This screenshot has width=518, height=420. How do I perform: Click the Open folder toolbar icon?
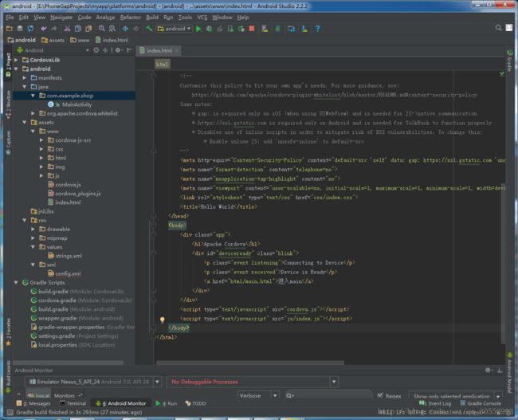(x=10, y=29)
